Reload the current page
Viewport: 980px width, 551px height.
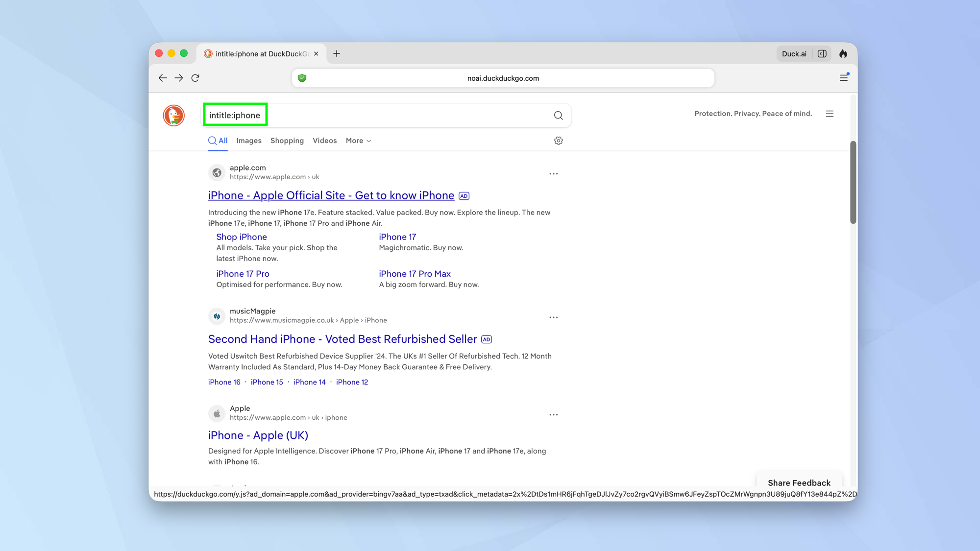[196, 78]
